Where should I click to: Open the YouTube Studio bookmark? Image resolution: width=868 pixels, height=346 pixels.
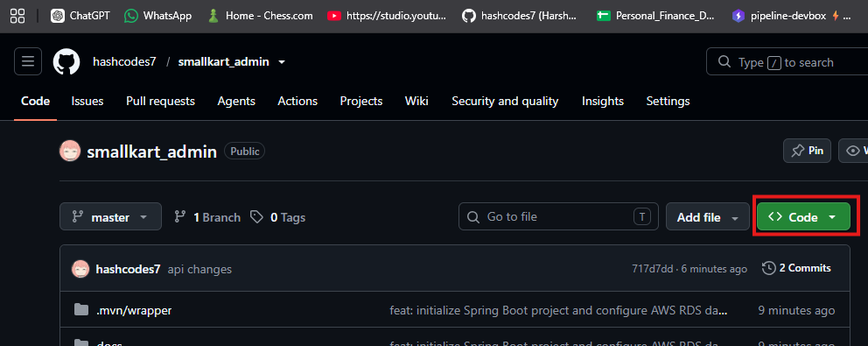[387, 16]
